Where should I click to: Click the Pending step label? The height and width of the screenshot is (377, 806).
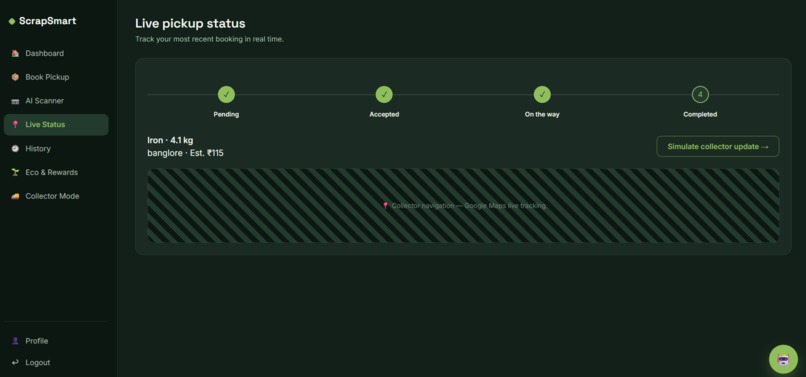226,115
